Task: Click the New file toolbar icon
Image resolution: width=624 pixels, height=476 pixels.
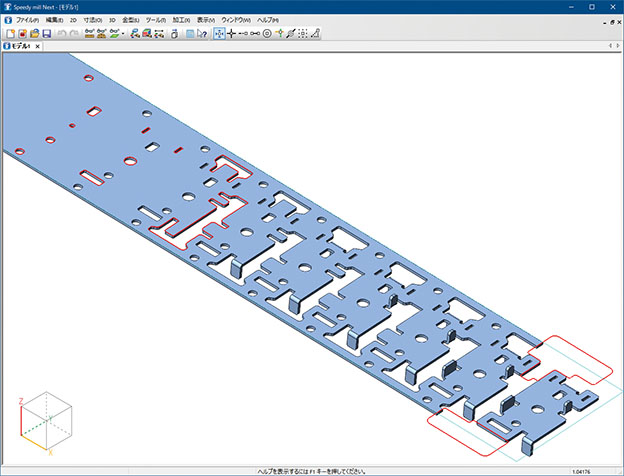Action: coord(10,33)
